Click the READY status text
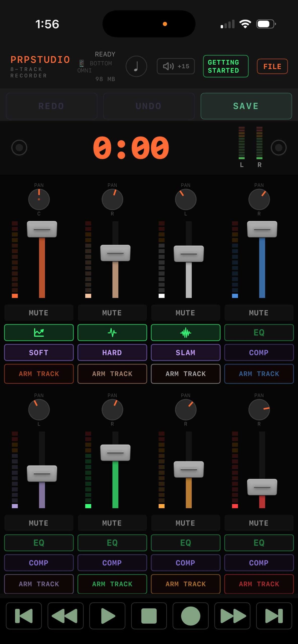Screen dimensions: 298x644 (x=105, y=54)
